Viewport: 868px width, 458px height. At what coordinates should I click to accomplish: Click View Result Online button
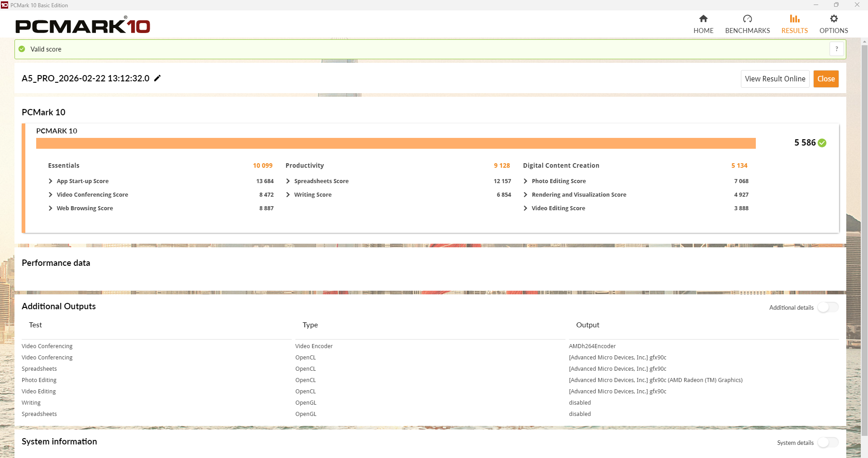point(775,79)
